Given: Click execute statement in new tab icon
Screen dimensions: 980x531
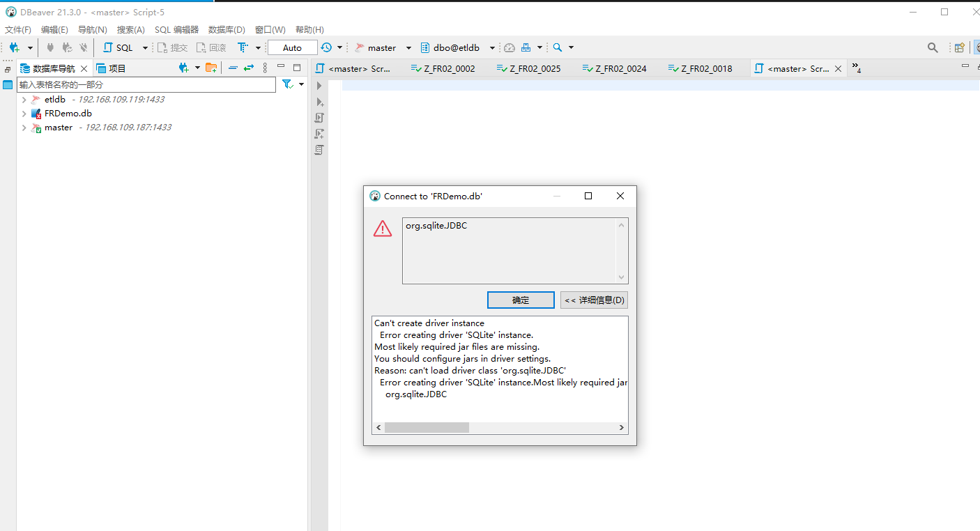Looking at the screenshot, I should coord(319,102).
